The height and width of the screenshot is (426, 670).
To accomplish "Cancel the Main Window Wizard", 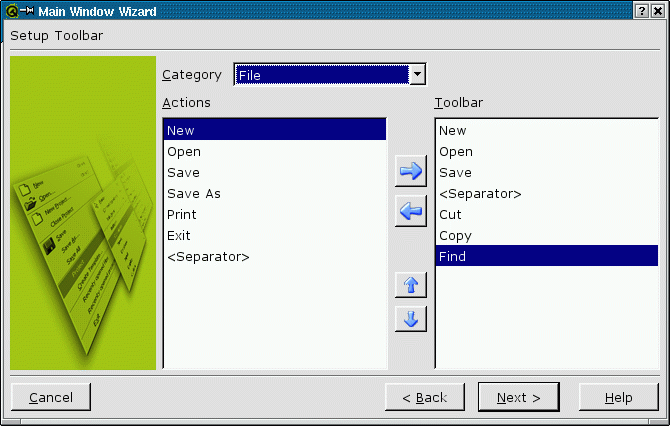I will point(50,397).
